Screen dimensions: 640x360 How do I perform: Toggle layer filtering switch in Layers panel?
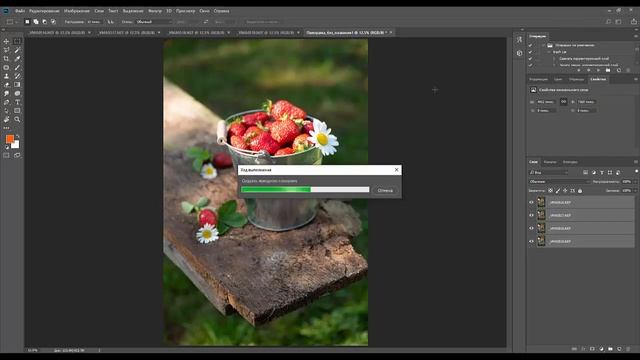pos(636,172)
